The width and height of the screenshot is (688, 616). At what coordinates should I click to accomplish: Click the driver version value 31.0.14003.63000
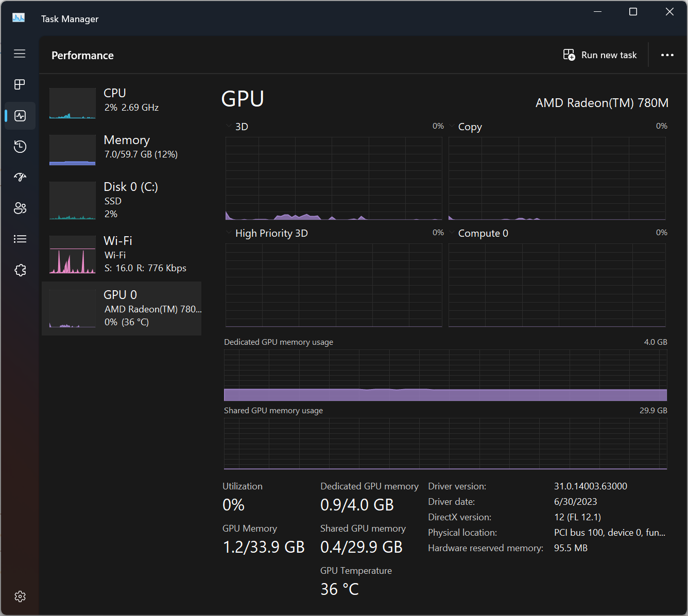coord(591,486)
